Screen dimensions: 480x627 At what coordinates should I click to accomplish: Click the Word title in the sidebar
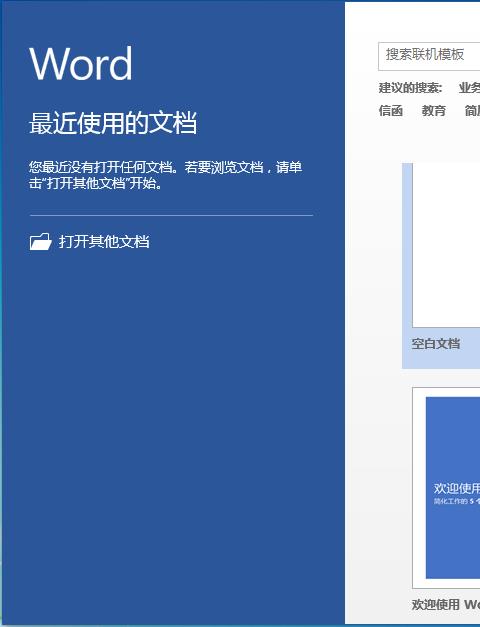point(81,63)
